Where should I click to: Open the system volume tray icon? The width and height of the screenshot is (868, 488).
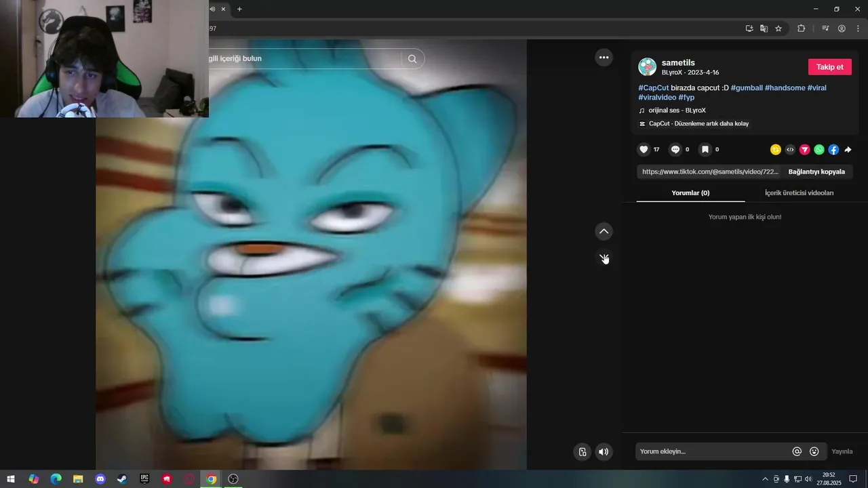(x=808, y=479)
